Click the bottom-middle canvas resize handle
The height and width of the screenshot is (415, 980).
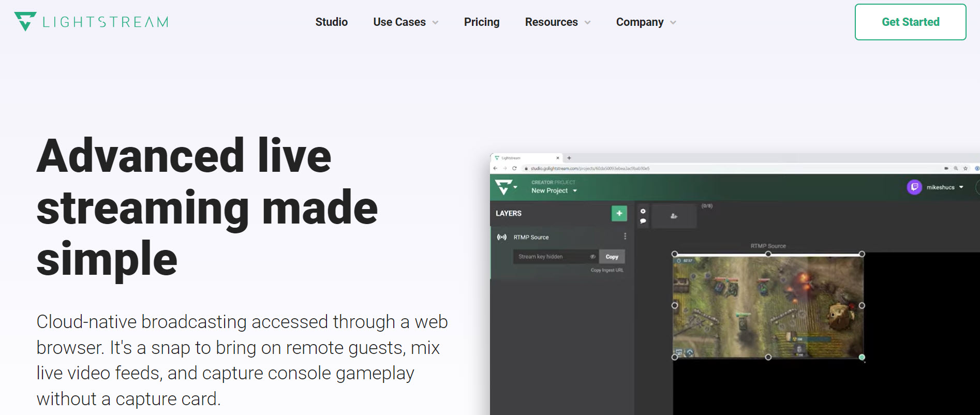point(768,357)
